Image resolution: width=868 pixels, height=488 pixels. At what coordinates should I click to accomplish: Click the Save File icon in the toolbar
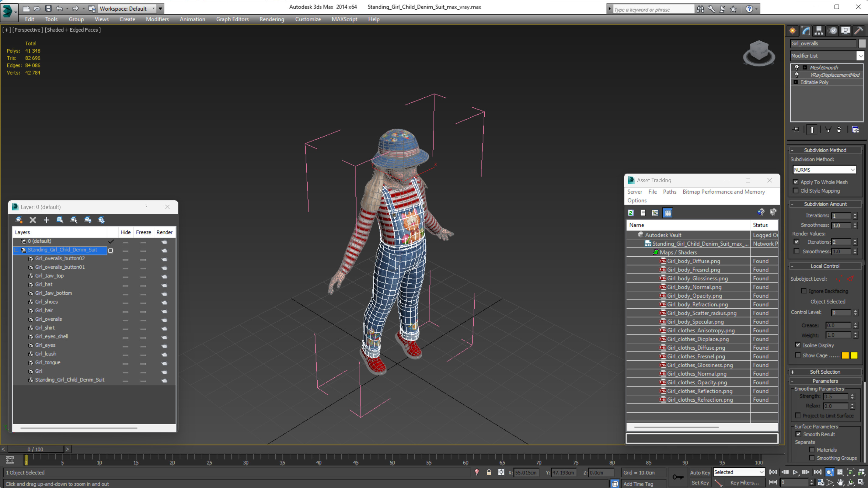48,9
